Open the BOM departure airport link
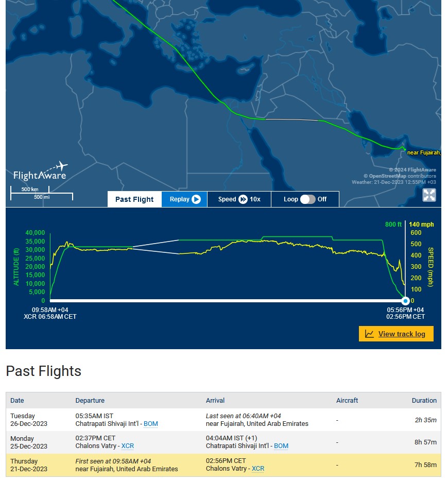 pyautogui.click(x=150, y=424)
